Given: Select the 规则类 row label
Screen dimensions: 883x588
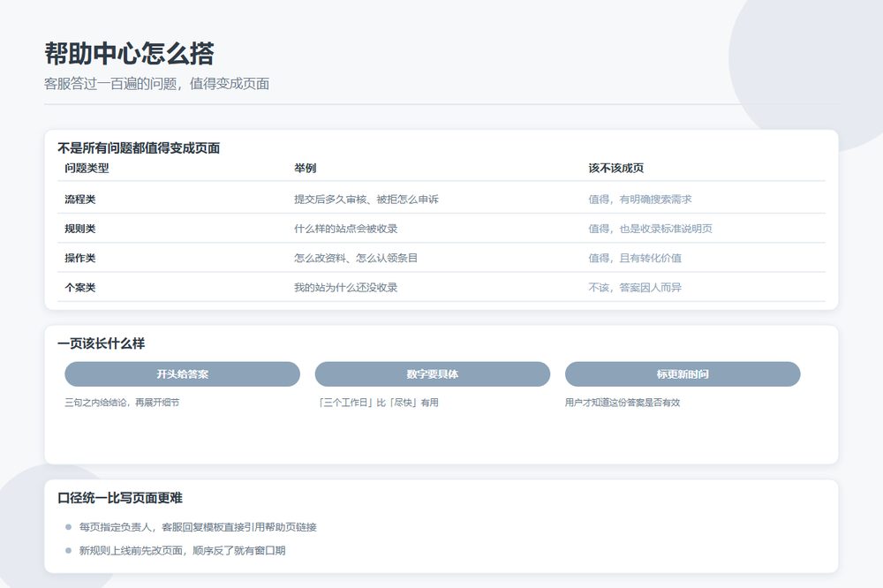Looking at the screenshot, I should click(x=80, y=229).
